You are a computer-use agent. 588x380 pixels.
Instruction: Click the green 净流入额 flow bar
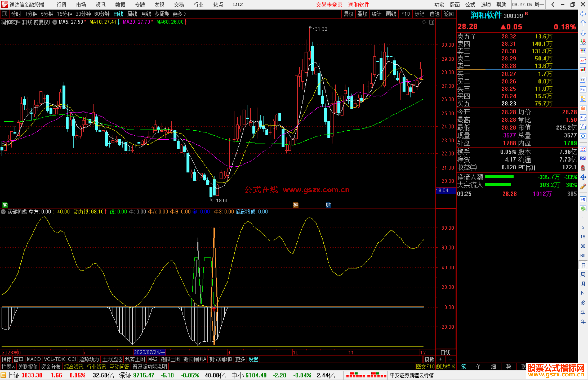[499, 177]
